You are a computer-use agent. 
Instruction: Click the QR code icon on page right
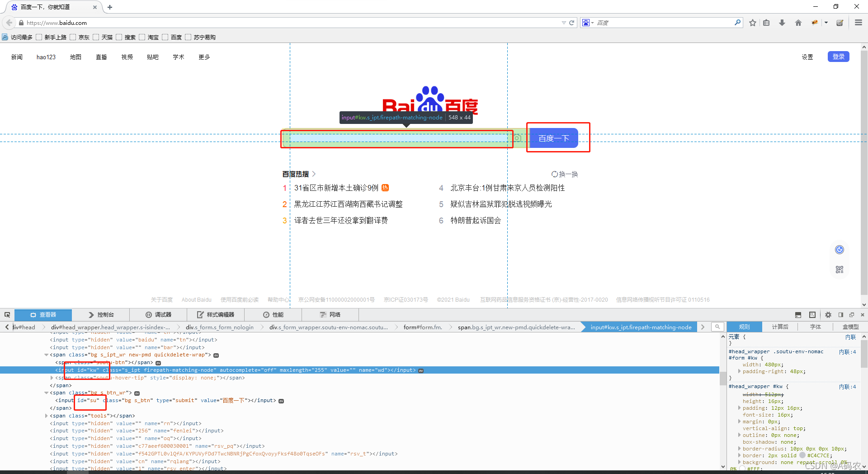point(840,270)
